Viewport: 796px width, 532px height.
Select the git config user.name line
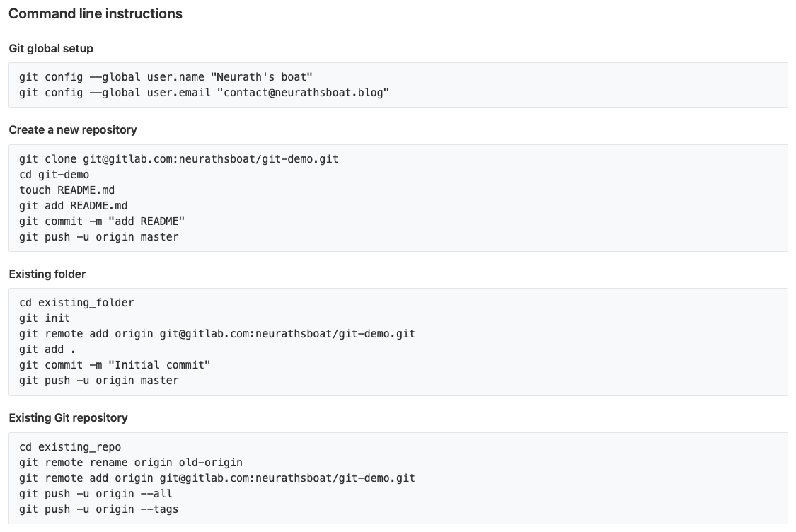coord(166,77)
